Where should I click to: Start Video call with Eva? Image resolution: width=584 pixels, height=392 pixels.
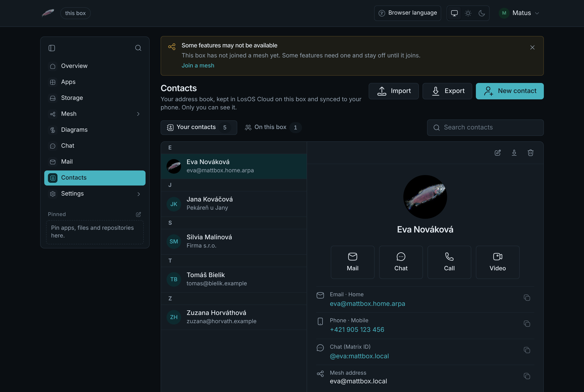click(x=498, y=262)
